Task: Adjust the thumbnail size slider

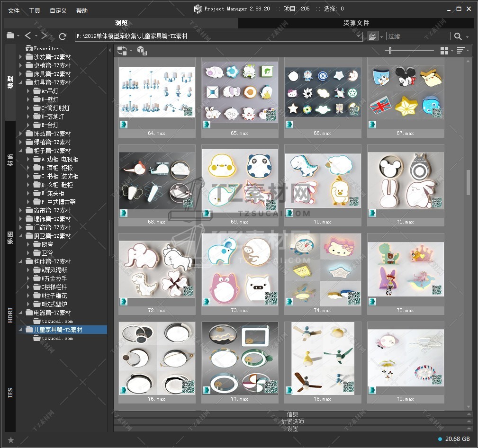Action: coord(390,51)
